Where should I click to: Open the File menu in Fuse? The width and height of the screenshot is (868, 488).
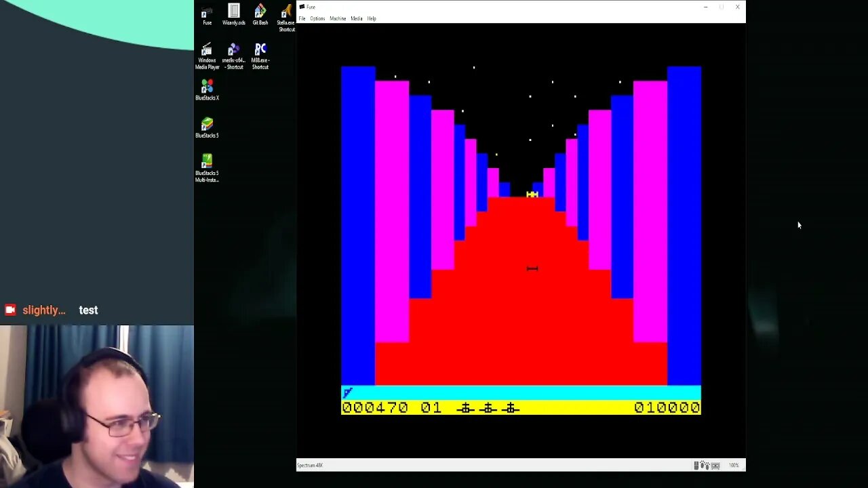pyautogui.click(x=302, y=18)
